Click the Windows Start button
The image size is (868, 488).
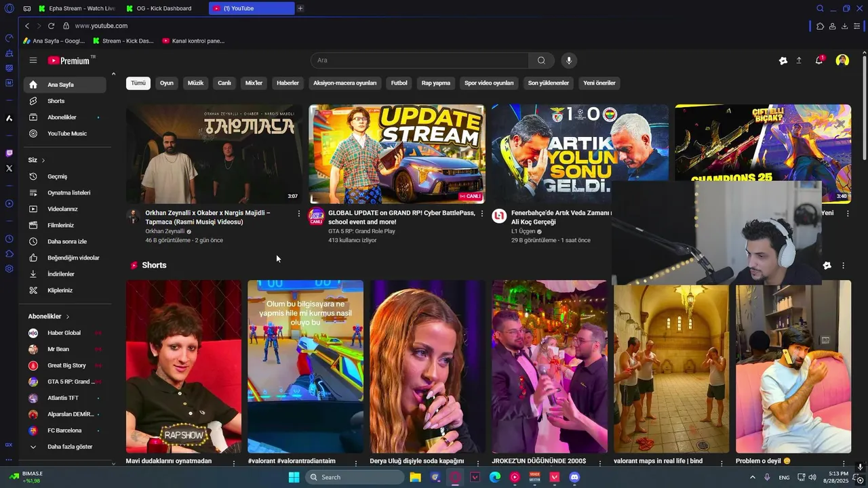(x=294, y=477)
